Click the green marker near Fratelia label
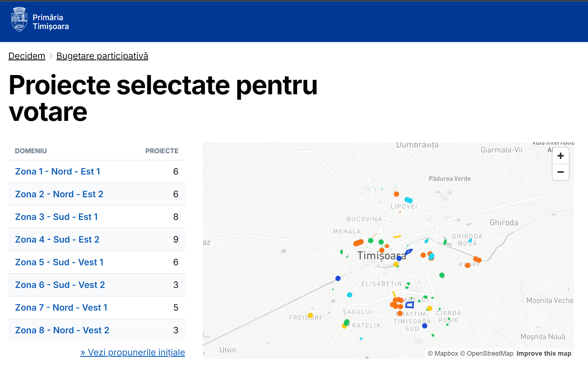The image size is (588, 377). pos(347,322)
